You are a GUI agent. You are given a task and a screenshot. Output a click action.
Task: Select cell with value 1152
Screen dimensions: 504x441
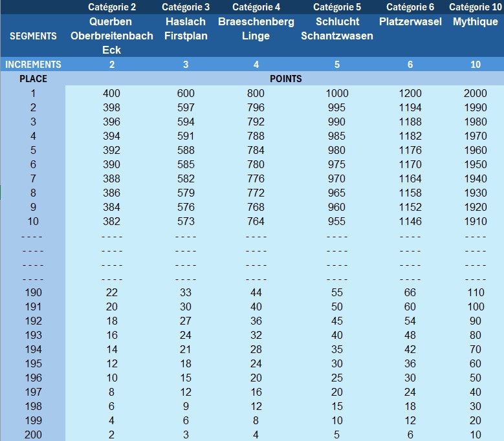pos(410,207)
